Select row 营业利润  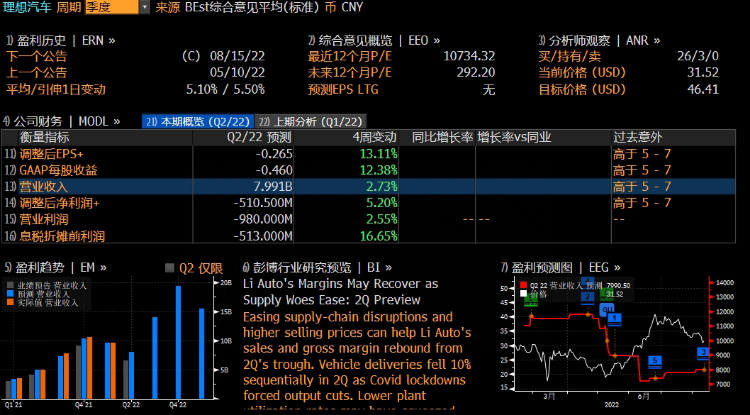(368, 219)
